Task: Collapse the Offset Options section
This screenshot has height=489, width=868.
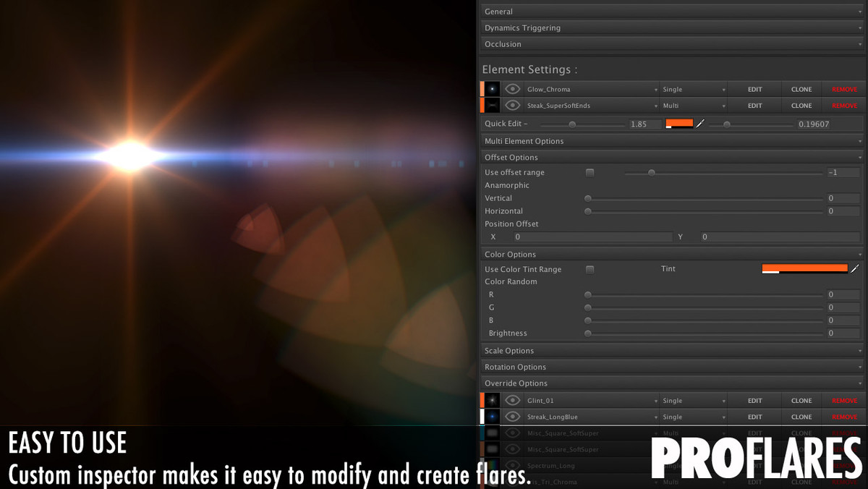Action: coord(672,157)
